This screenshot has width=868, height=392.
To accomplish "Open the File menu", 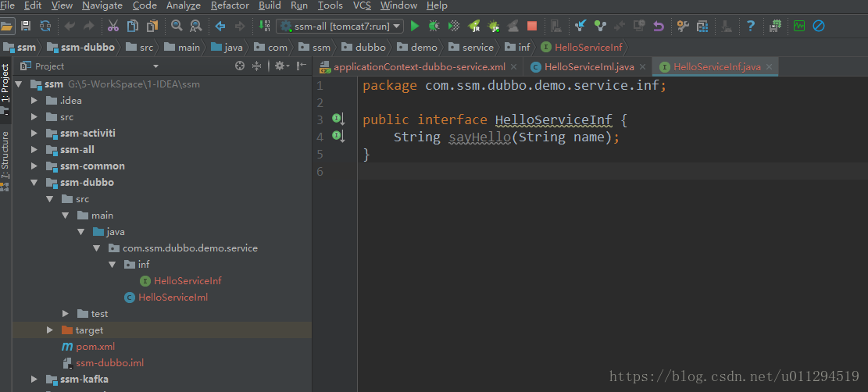I will click(x=7, y=5).
